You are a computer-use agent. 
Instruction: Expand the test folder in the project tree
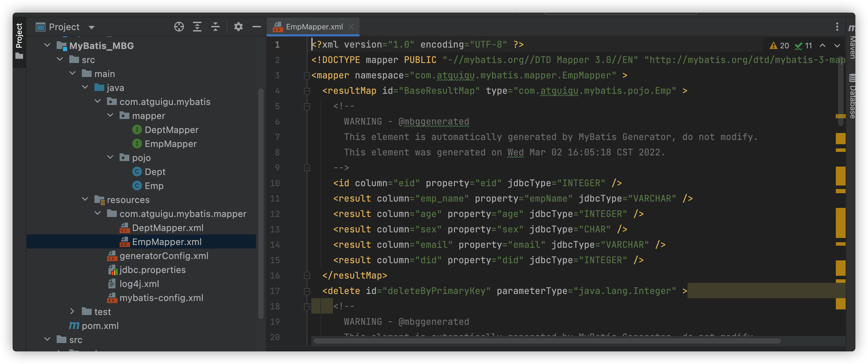click(x=72, y=311)
